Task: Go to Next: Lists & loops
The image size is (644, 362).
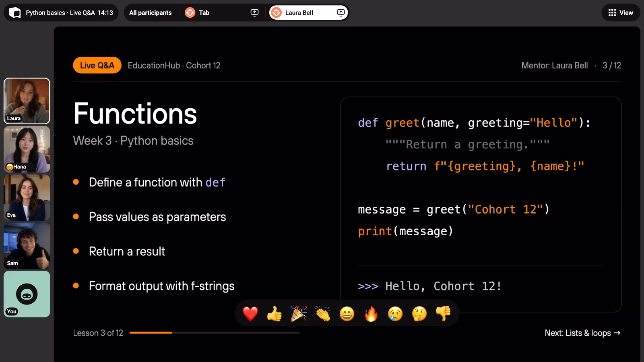Action: click(x=582, y=333)
